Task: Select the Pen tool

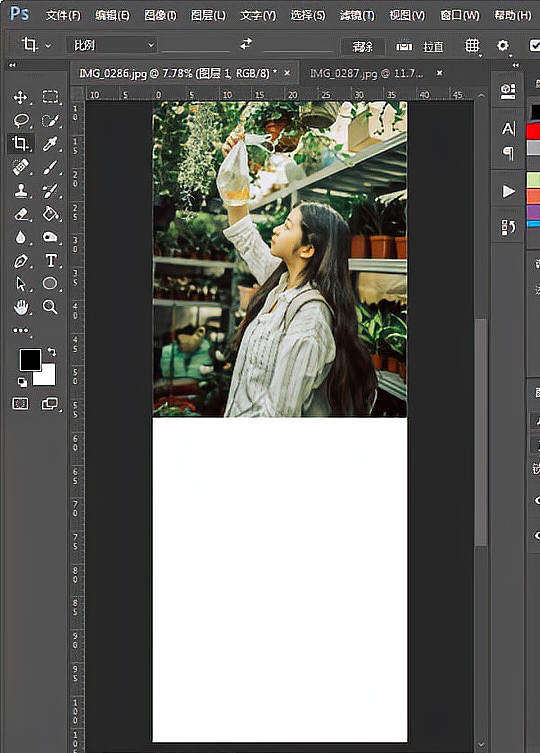Action: tap(21, 261)
